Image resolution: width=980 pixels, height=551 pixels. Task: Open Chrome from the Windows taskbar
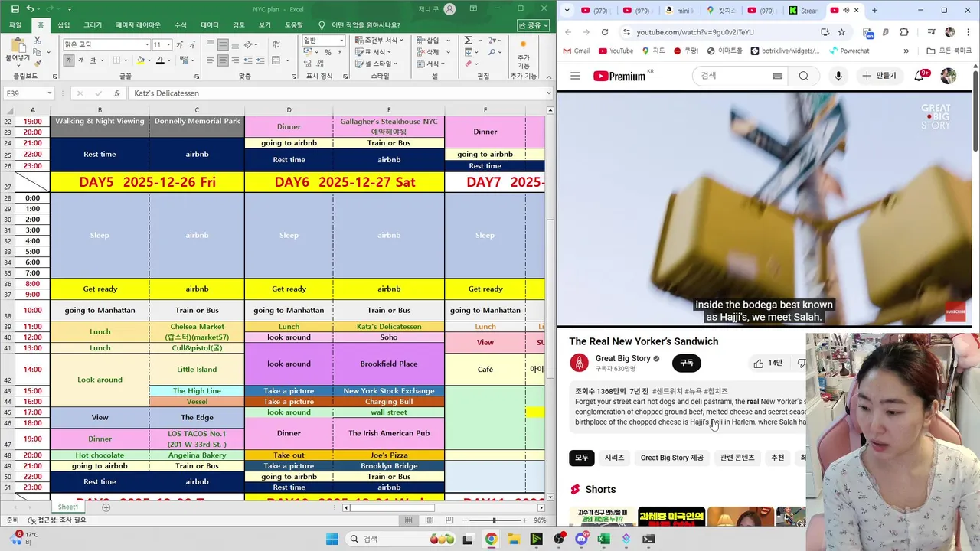click(x=491, y=539)
